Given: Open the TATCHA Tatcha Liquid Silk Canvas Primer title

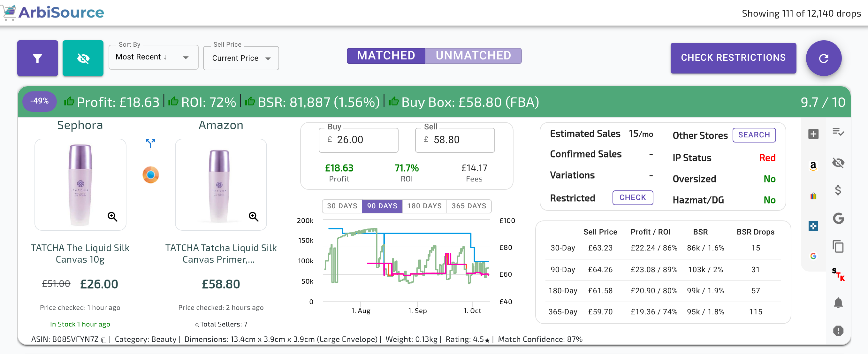Looking at the screenshot, I should tap(221, 254).
